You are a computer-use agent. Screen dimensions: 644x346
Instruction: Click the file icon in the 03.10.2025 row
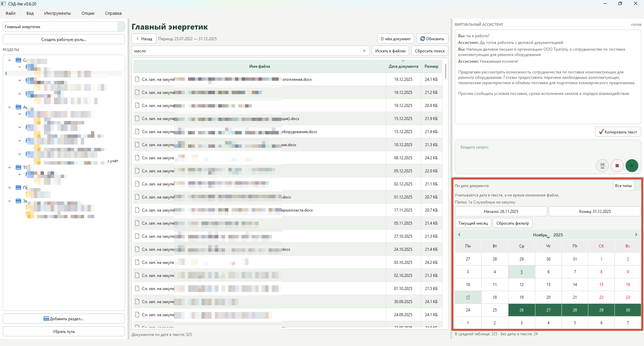[137, 262]
